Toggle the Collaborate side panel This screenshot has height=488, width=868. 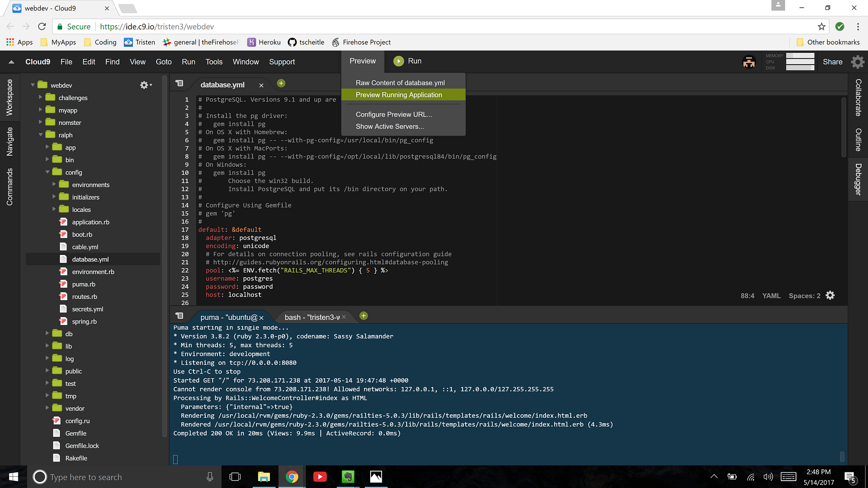tap(858, 98)
